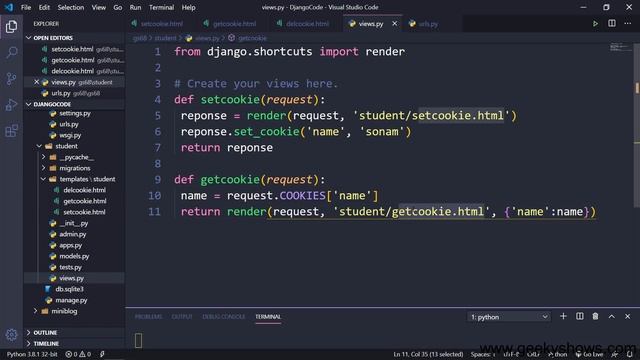Click the Go Live status bar button
The height and width of the screenshot is (360, 640).
coord(589,354)
